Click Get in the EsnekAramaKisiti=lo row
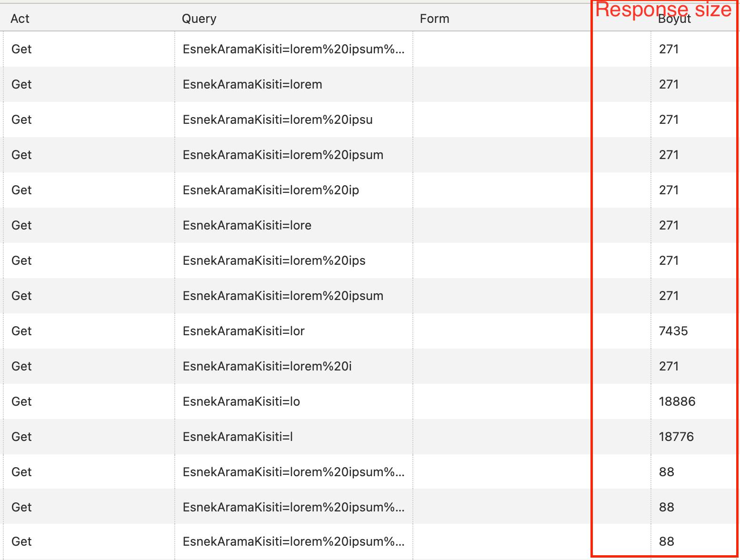The width and height of the screenshot is (740, 560). click(x=21, y=401)
